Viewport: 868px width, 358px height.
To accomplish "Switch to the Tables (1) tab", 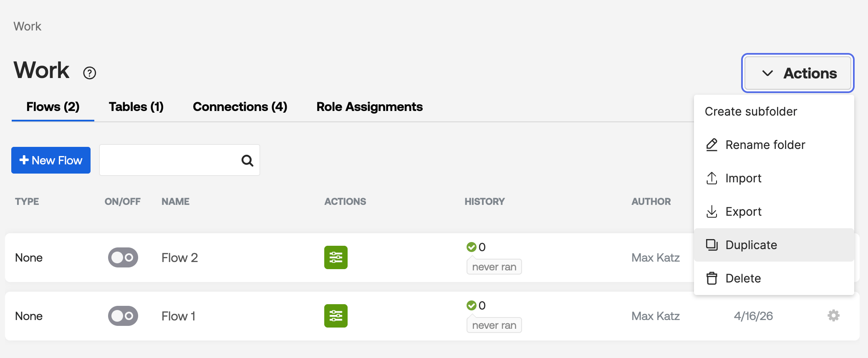I will (136, 107).
